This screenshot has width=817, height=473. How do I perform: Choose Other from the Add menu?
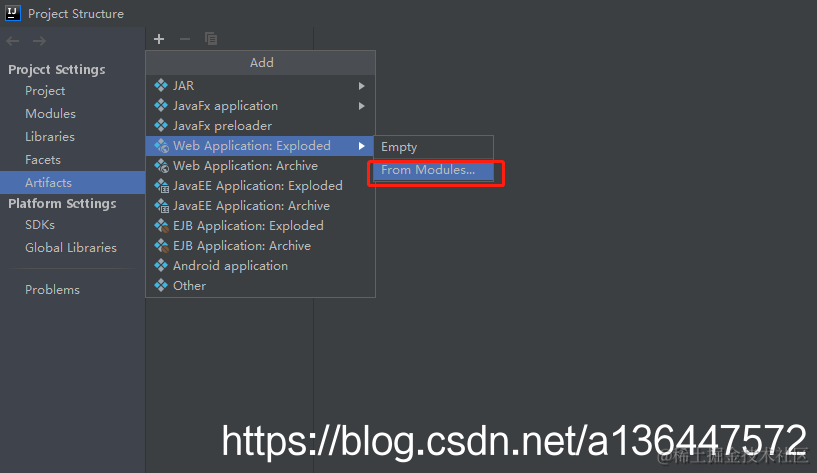point(260,285)
